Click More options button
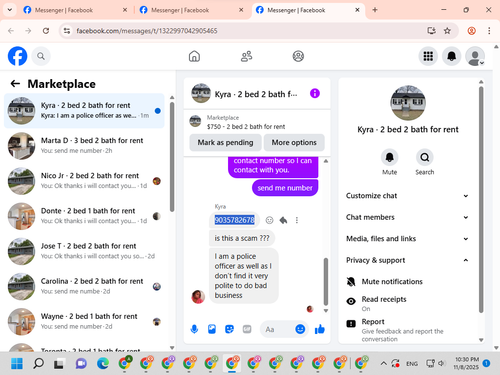The image size is (500, 375). 294,142
